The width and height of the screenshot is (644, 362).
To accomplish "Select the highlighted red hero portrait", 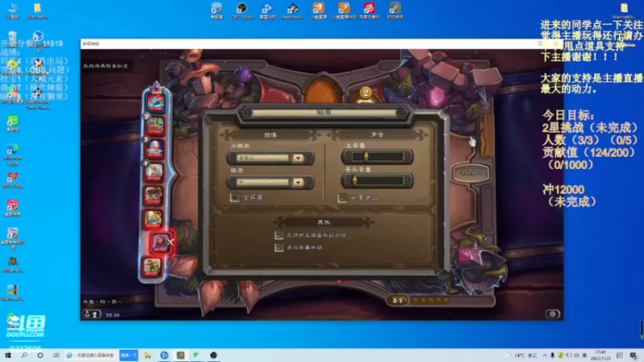I will tap(160, 243).
